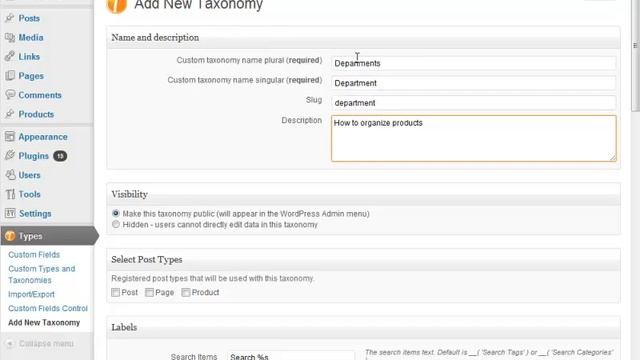Viewport: 640px width, 360px height.
Task: Click the Plugins update count badge
Action: click(x=60, y=156)
